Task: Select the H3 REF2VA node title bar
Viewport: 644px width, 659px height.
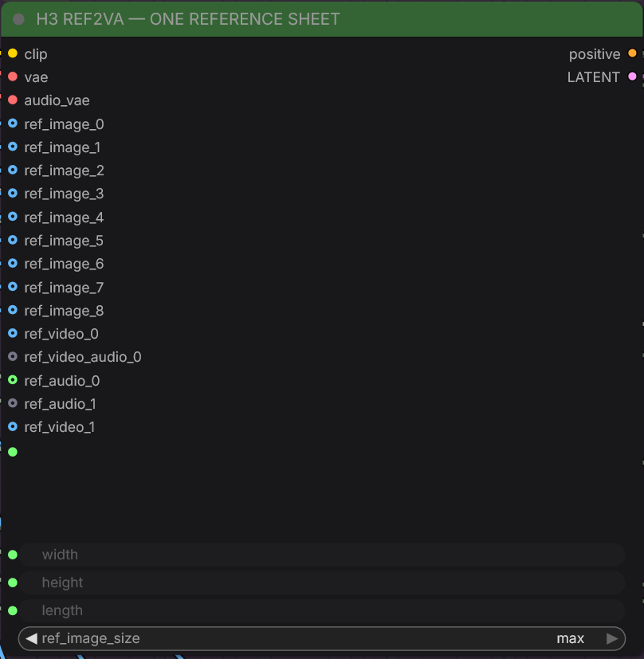Action: (x=321, y=19)
